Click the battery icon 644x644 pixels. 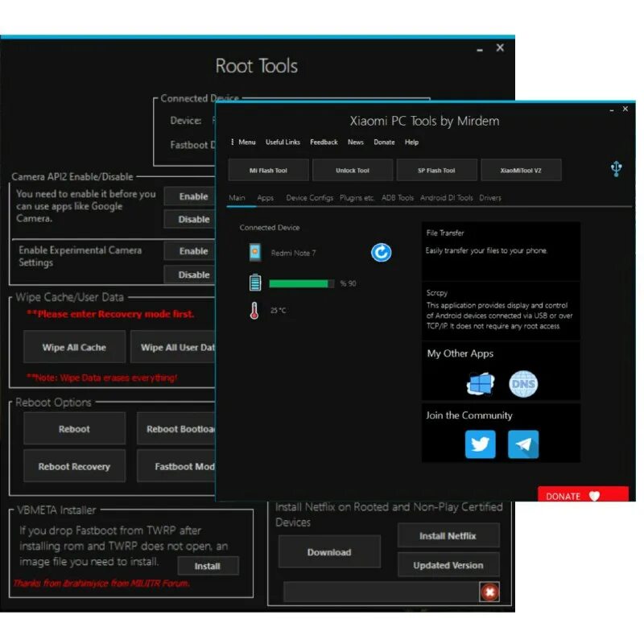click(x=255, y=283)
